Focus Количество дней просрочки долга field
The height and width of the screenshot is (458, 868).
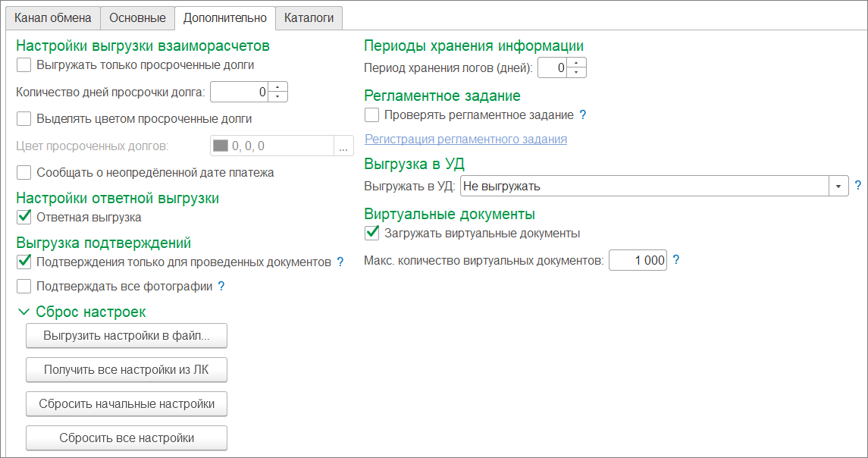click(x=239, y=92)
